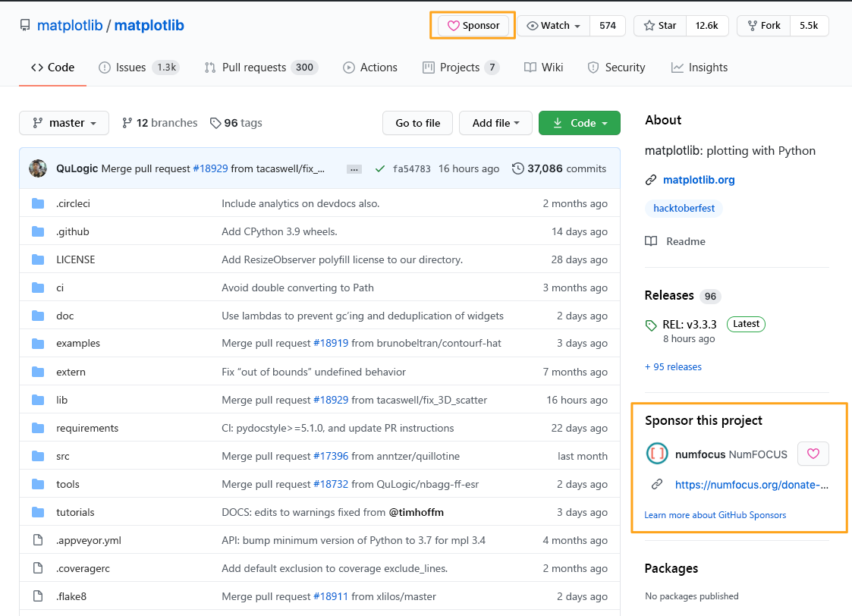Open the Watch notifications dropdown
The height and width of the screenshot is (616, 852).
click(553, 26)
